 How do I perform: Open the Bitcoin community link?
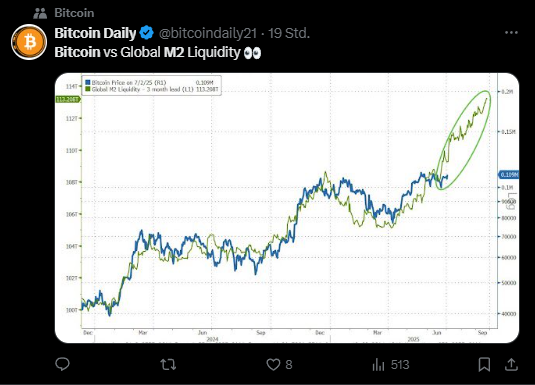pyautogui.click(x=74, y=13)
